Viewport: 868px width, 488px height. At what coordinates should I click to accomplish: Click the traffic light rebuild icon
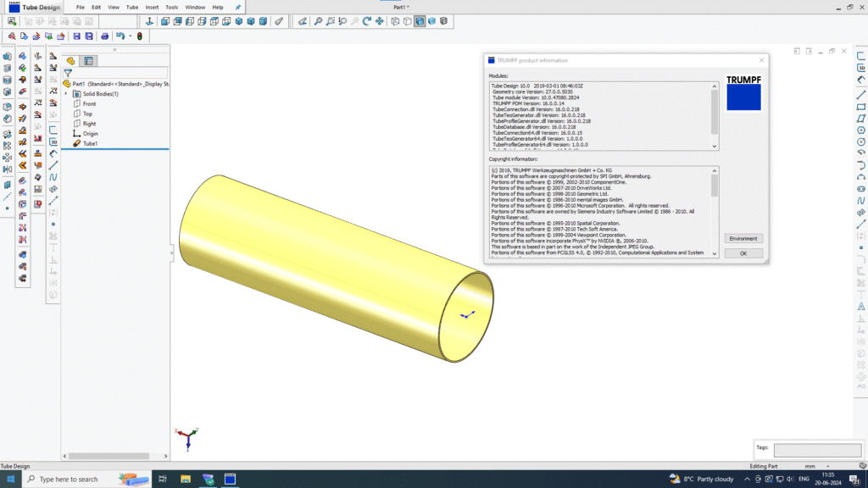[139, 36]
